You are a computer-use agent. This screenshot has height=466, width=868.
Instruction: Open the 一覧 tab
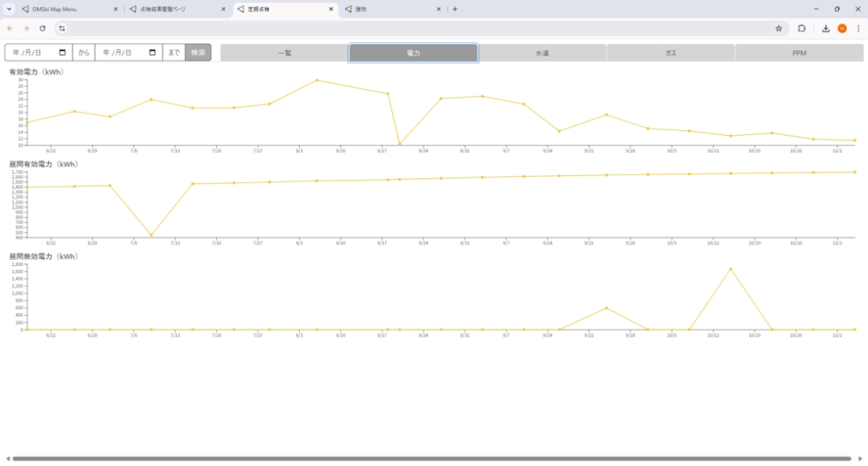pos(284,53)
